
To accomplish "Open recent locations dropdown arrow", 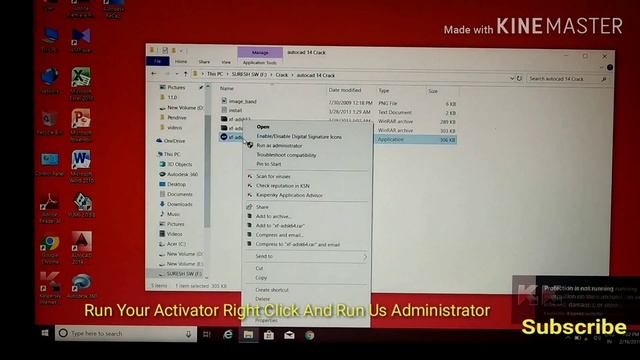I will [x=177, y=74].
